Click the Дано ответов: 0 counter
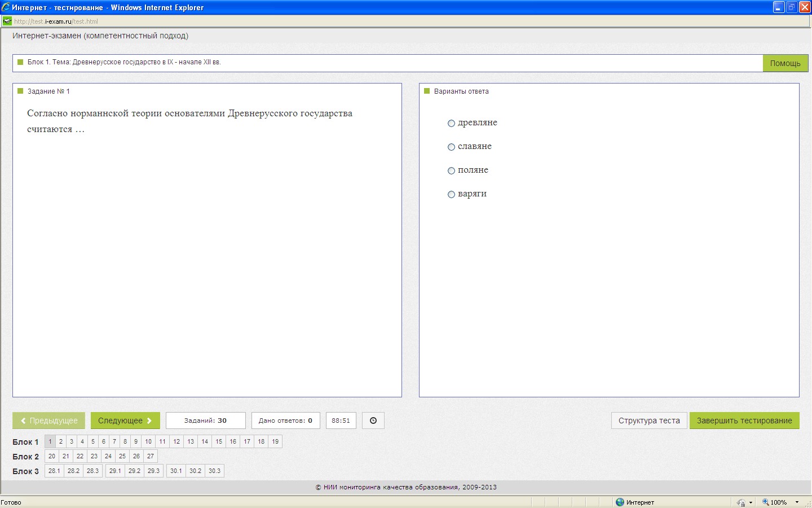This screenshot has width=812, height=508. [x=285, y=421]
